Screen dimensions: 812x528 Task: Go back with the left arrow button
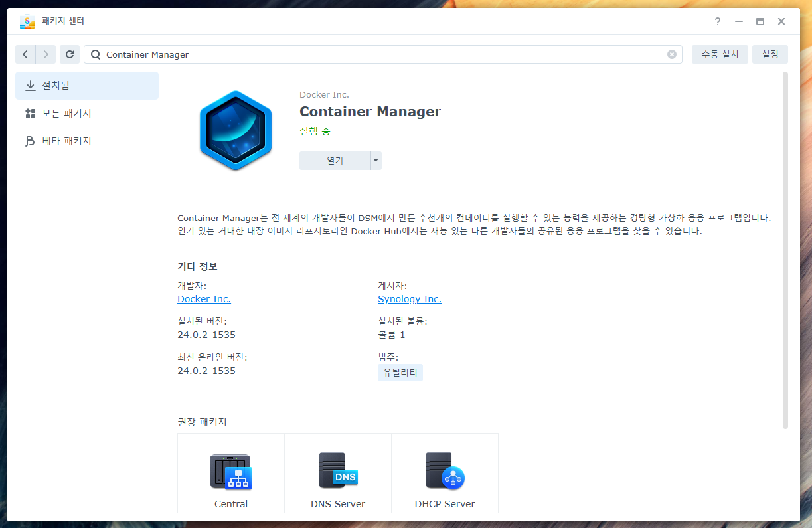(x=25, y=54)
